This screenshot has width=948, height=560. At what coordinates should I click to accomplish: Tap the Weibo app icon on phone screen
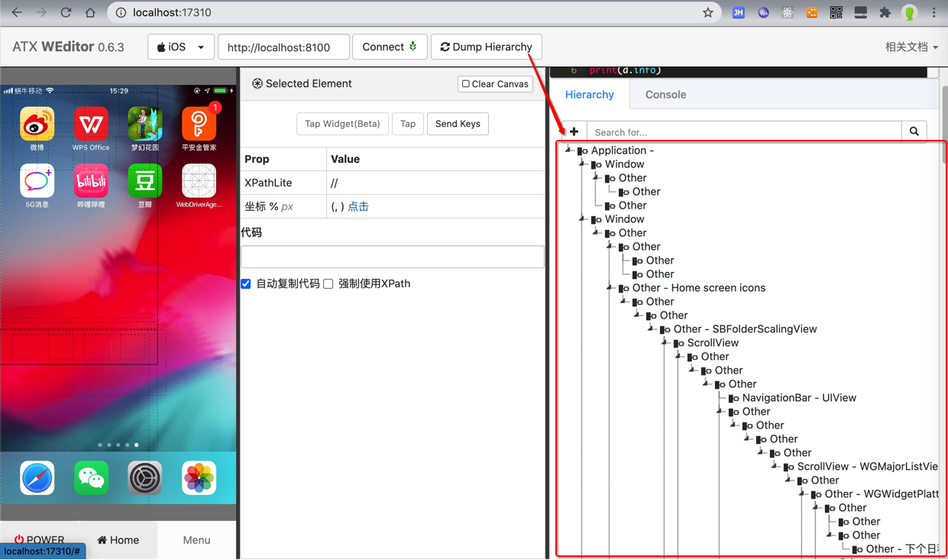coord(37,124)
